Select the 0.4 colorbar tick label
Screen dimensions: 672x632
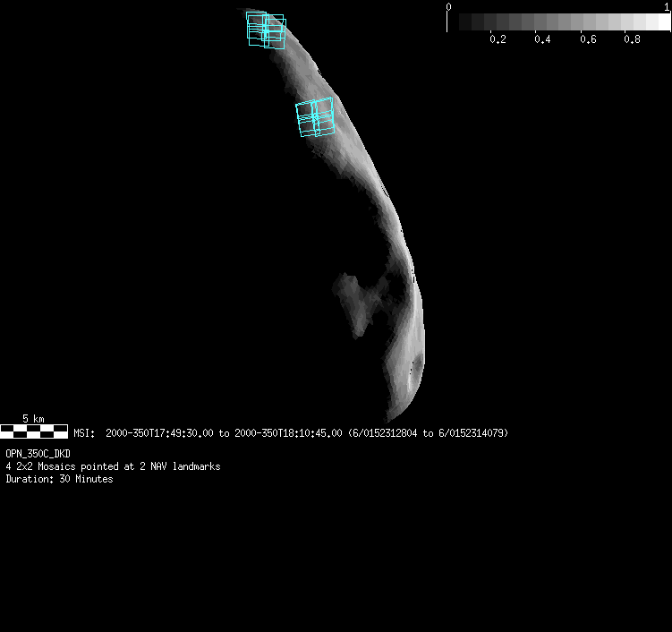pyautogui.click(x=542, y=40)
